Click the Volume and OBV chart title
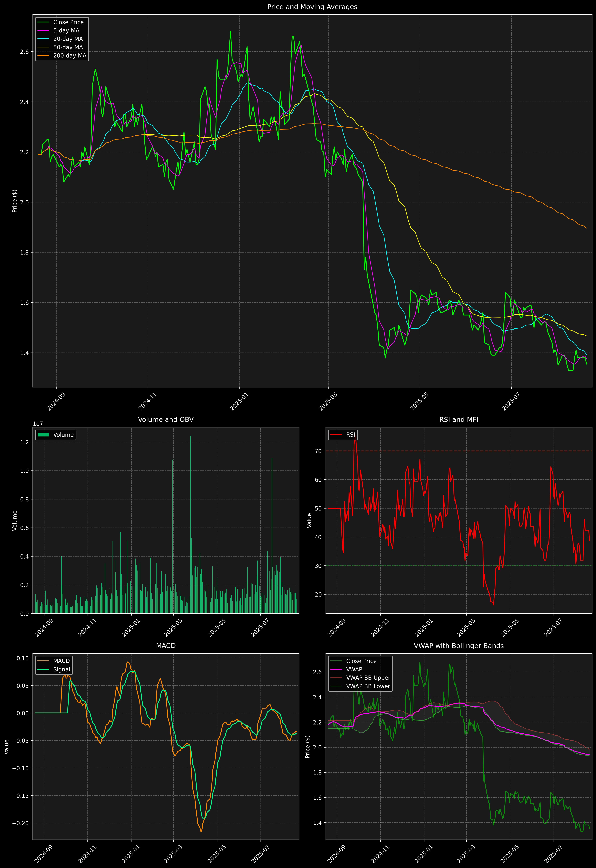The height and width of the screenshot is (868, 596). [166, 419]
